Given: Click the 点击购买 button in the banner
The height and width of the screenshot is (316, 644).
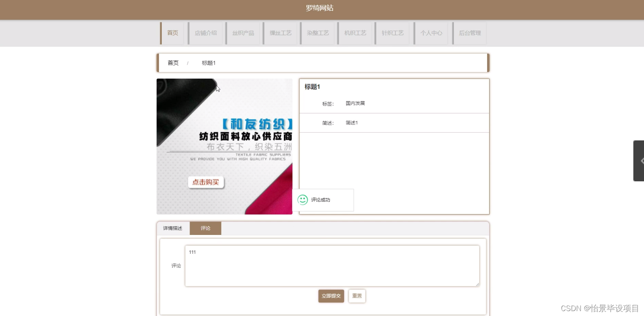Looking at the screenshot, I should click(206, 182).
